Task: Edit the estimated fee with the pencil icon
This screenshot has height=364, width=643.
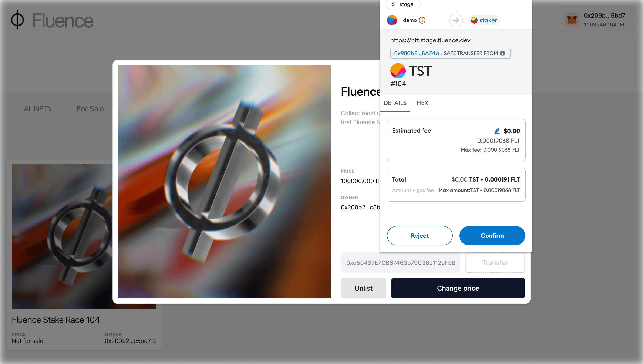Action: click(496, 131)
